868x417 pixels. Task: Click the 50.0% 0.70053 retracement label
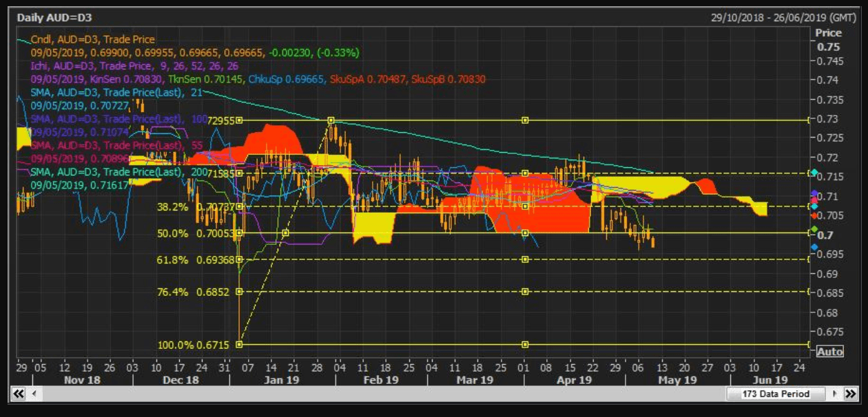pos(195,233)
